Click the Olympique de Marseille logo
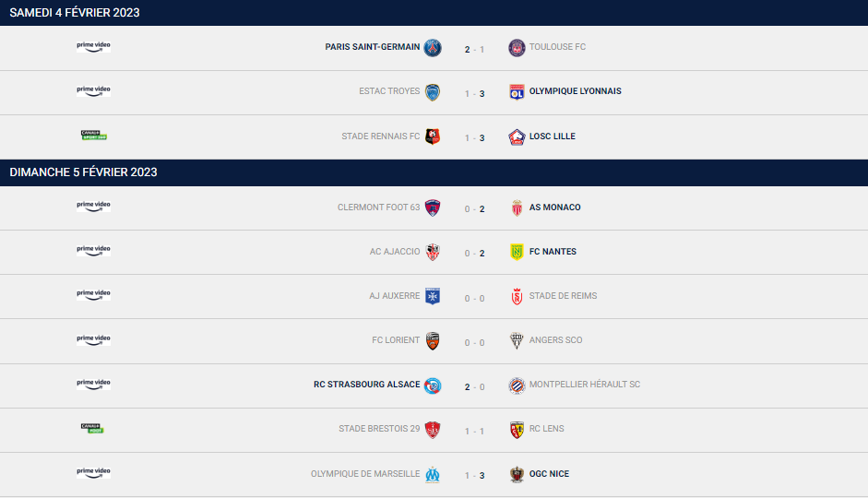Viewport: 868px width, 498px height. coord(433,474)
